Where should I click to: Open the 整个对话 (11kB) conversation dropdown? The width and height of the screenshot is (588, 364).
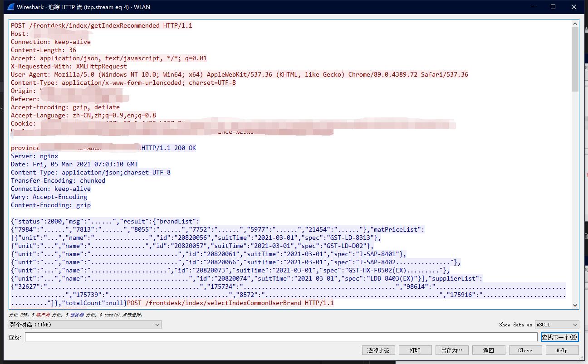85,325
